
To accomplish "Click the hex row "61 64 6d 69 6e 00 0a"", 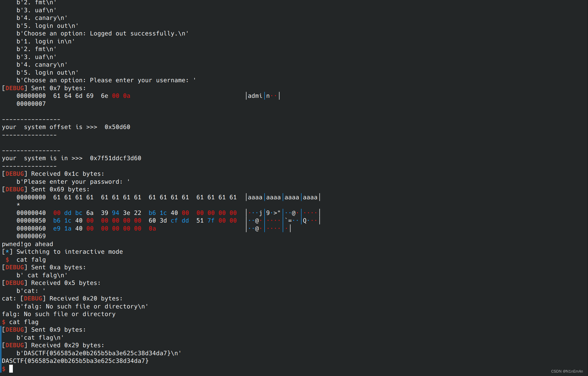I will pyautogui.click(x=92, y=96).
